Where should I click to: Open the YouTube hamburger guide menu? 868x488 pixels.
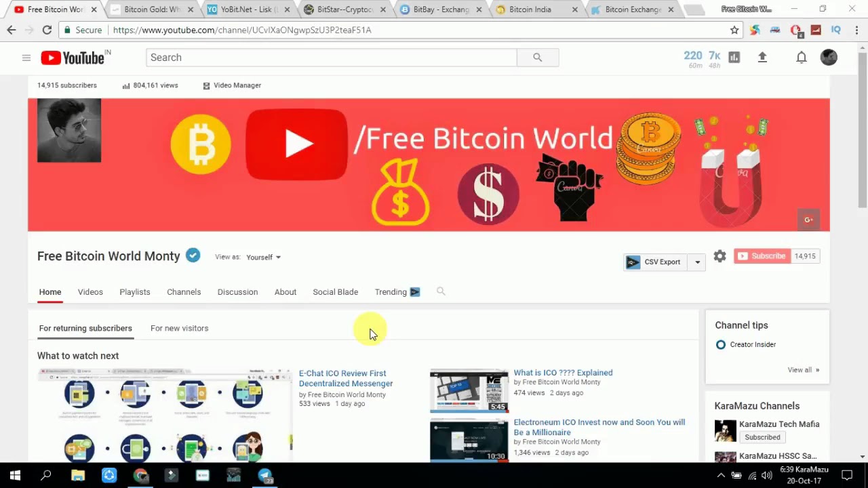click(x=26, y=58)
